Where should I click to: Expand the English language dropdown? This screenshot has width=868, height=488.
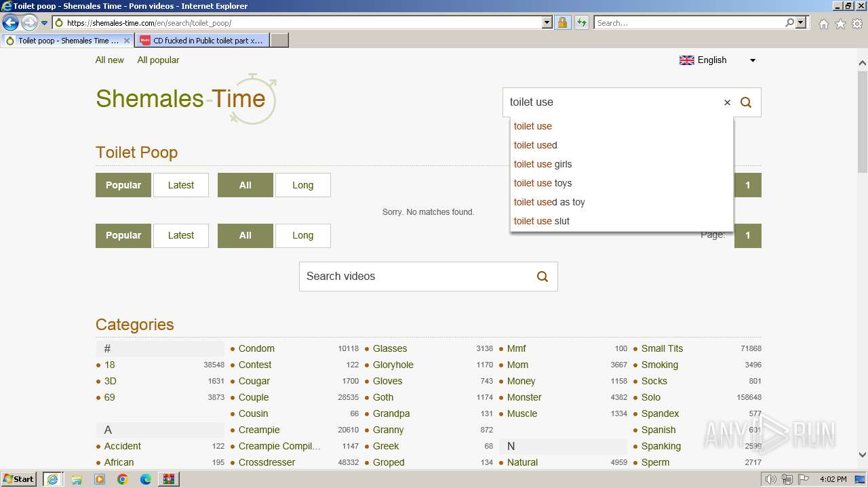(x=717, y=60)
